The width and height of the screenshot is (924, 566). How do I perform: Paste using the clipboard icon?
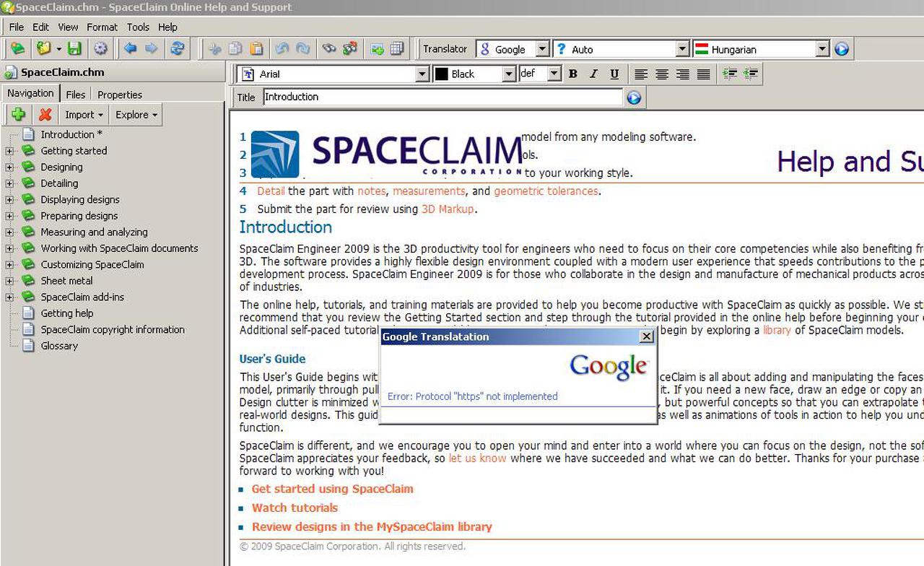tap(256, 49)
